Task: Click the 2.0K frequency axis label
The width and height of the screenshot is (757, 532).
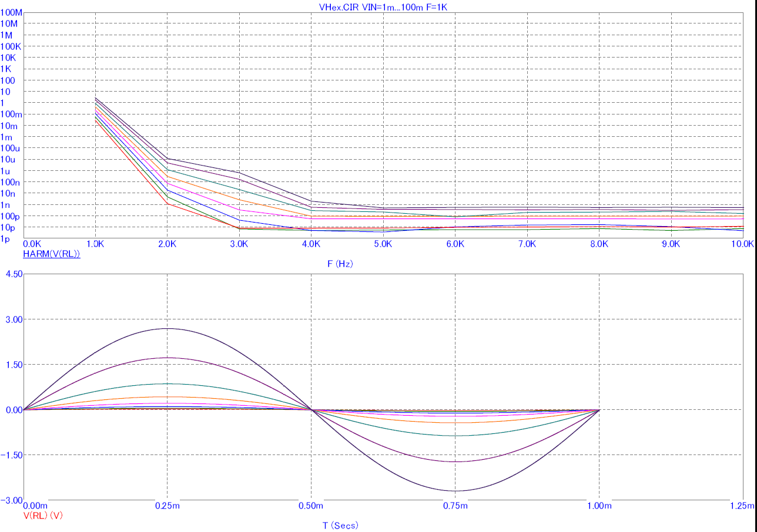Action: coord(168,243)
